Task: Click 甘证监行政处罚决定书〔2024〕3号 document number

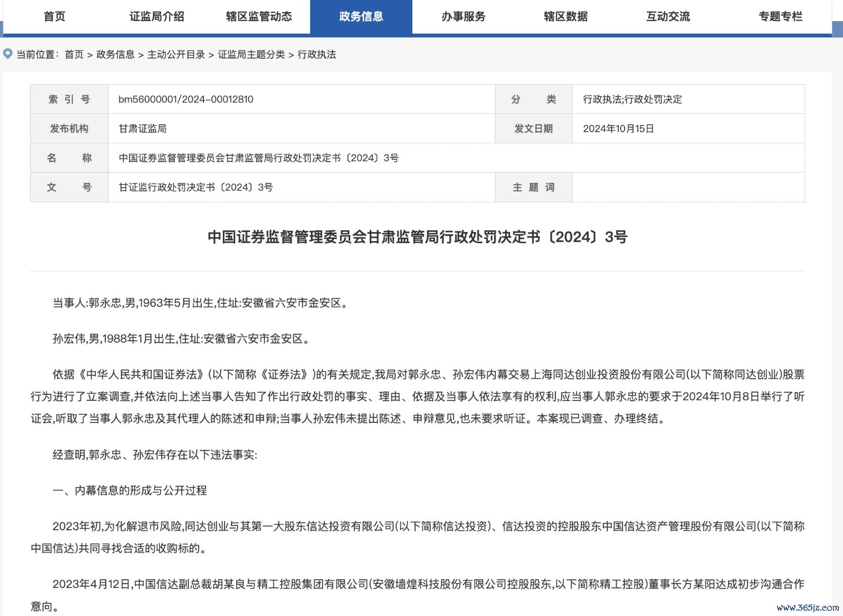Action: pos(196,187)
